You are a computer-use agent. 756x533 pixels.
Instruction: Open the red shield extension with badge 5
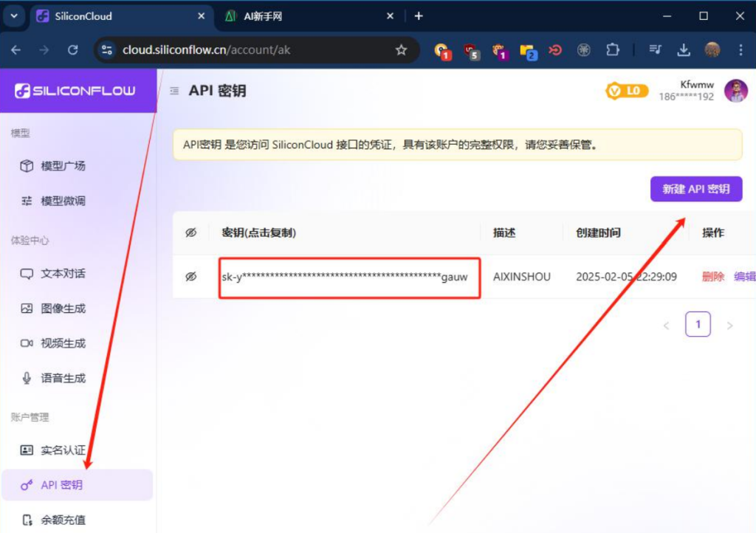(x=470, y=50)
